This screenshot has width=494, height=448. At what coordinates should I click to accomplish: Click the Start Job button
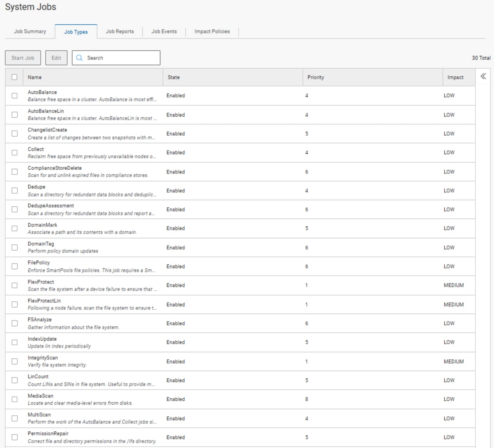23,58
